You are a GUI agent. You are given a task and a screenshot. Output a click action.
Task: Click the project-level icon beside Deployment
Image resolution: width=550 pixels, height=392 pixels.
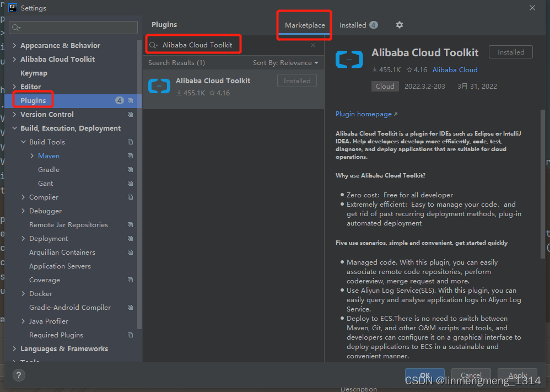(131, 239)
